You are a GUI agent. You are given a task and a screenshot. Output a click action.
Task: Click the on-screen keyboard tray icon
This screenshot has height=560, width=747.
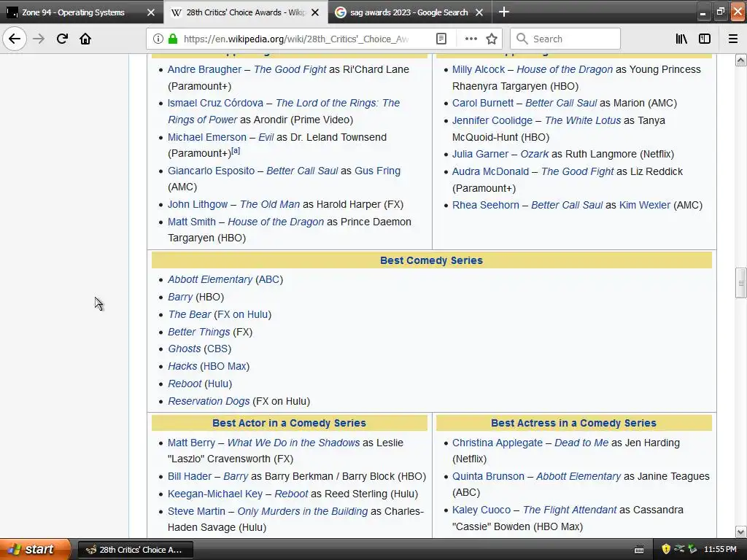pos(639,550)
